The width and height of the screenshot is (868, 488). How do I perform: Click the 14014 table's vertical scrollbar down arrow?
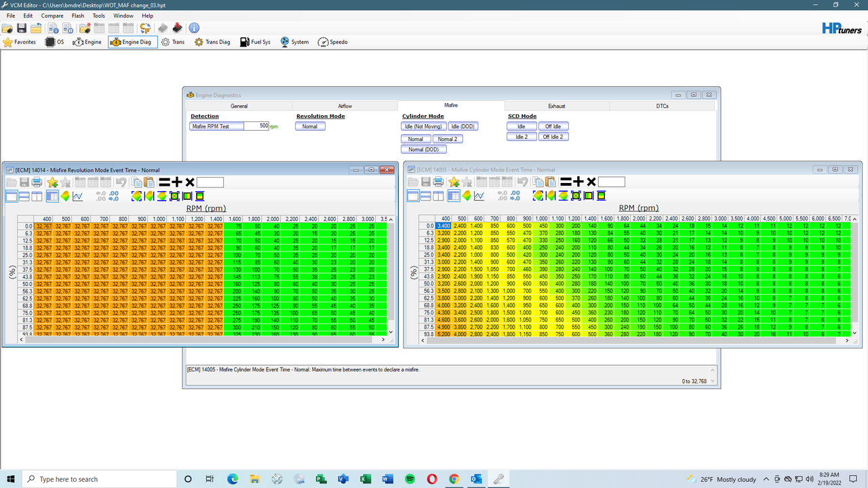coord(390,332)
